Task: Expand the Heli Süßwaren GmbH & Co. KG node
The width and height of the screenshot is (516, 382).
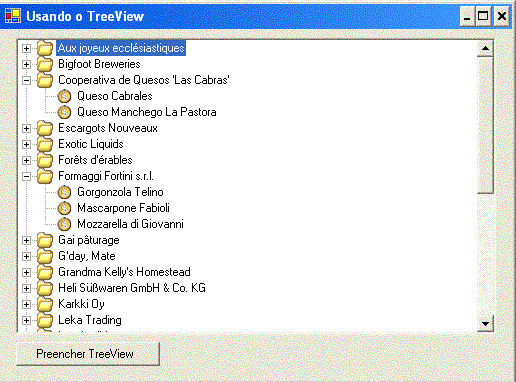Action: [x=26, y=288]
